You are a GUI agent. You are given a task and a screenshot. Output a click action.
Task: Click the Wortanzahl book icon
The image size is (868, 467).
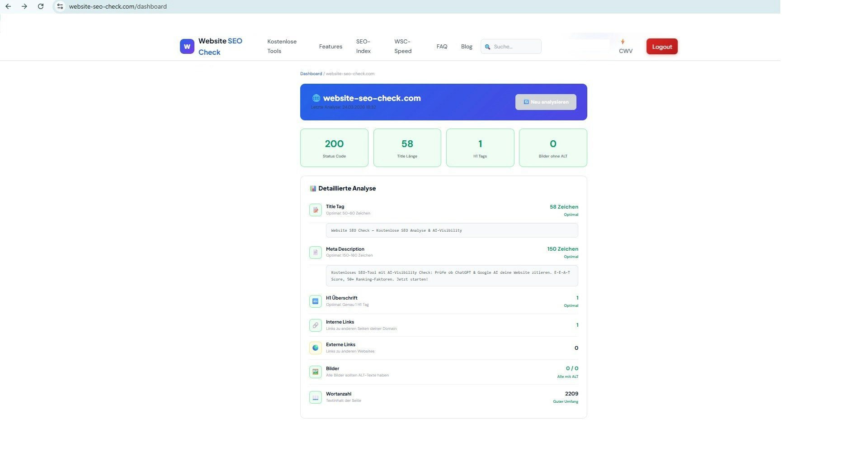pos(315,397)
